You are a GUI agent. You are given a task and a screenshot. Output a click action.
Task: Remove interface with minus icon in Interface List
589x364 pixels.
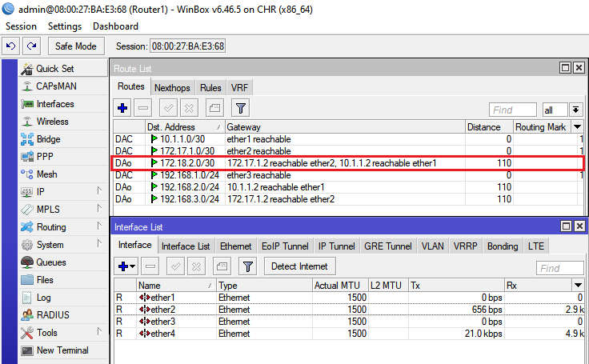point(150,266)
